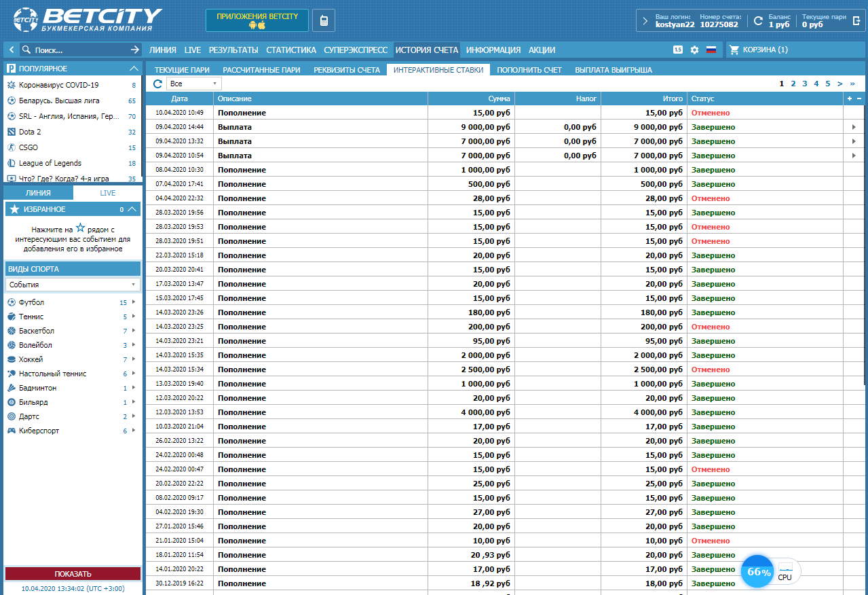Screen dimensions: 868x595
Task: Expand the 9 000 руб payout row
Action: (x=854, y=127)
